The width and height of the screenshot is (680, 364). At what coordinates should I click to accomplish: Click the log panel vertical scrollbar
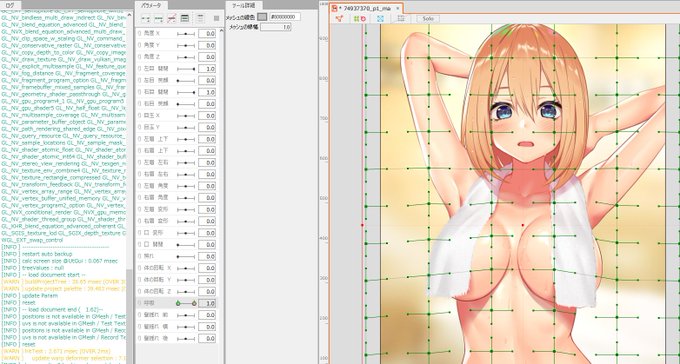click(x=129, y=317)
